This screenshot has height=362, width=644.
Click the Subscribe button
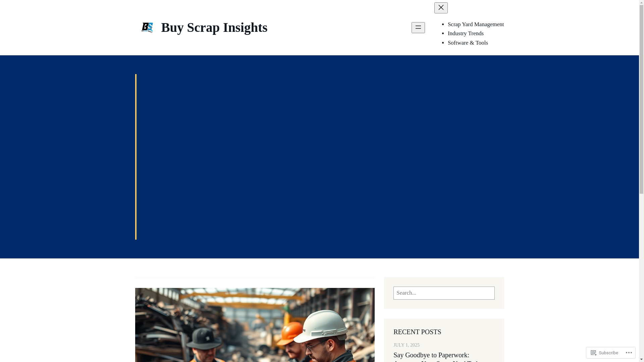click(x=604, y=353)
